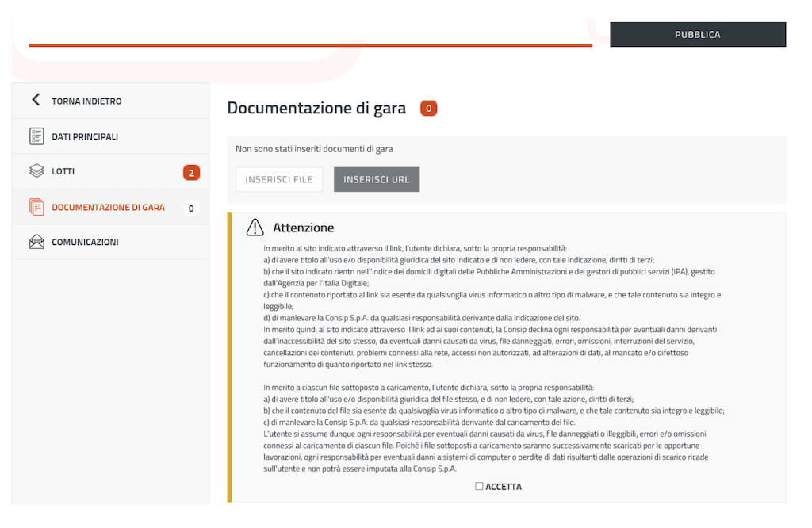
Task: Click the warning triangle beside Attenzione
Action: click(255, 228)
